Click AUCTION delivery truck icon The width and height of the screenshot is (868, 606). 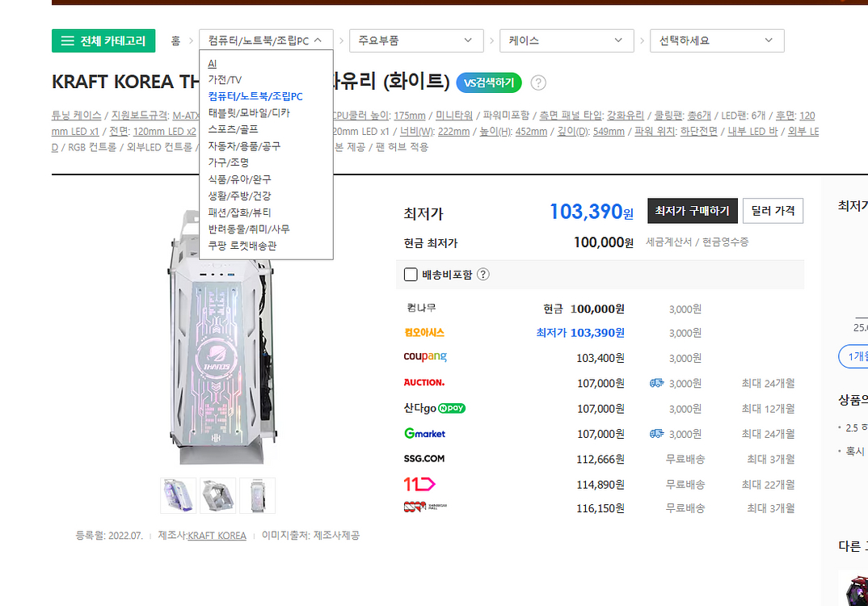coord(656,382)
